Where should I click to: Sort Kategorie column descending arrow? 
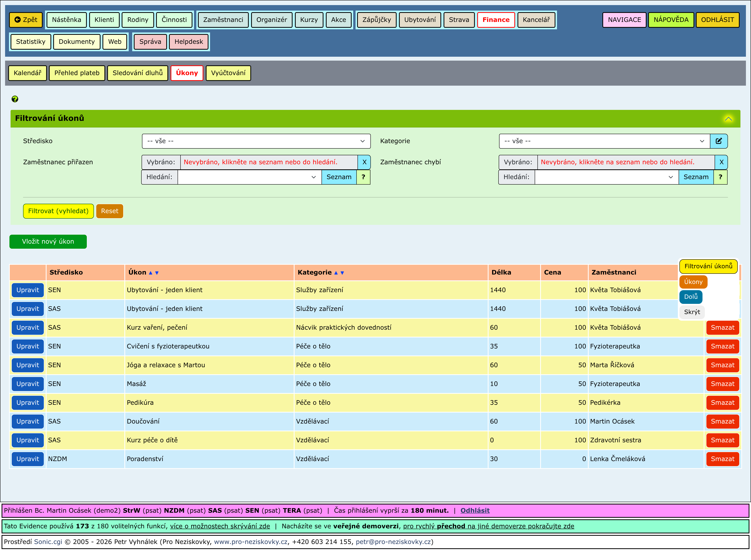click(x=342, y=273)
